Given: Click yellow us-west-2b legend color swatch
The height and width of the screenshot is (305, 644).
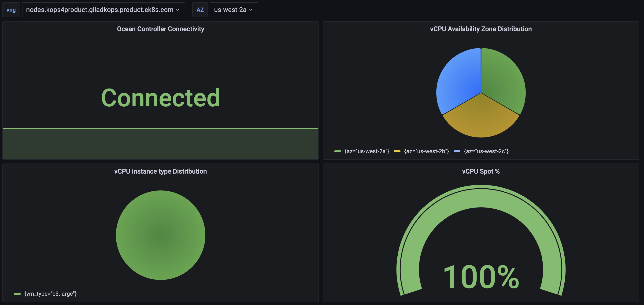Looking at the screenshot, I should coord(397,151).
